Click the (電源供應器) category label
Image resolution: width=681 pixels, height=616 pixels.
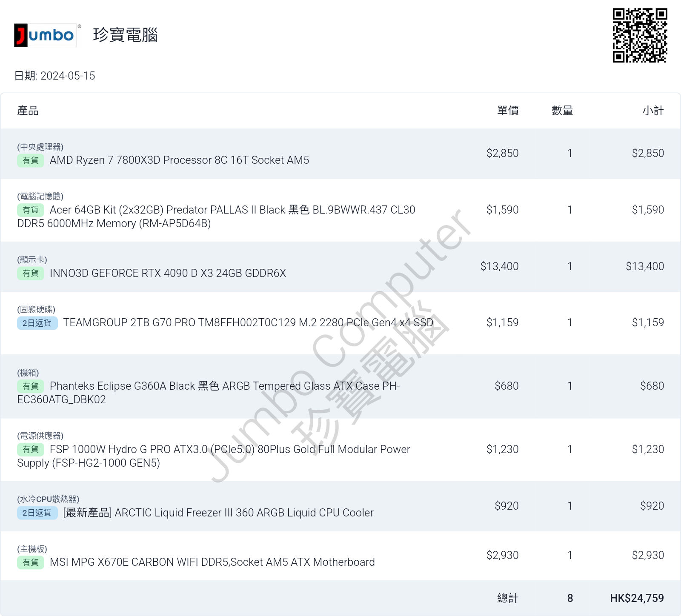(40, 436)
